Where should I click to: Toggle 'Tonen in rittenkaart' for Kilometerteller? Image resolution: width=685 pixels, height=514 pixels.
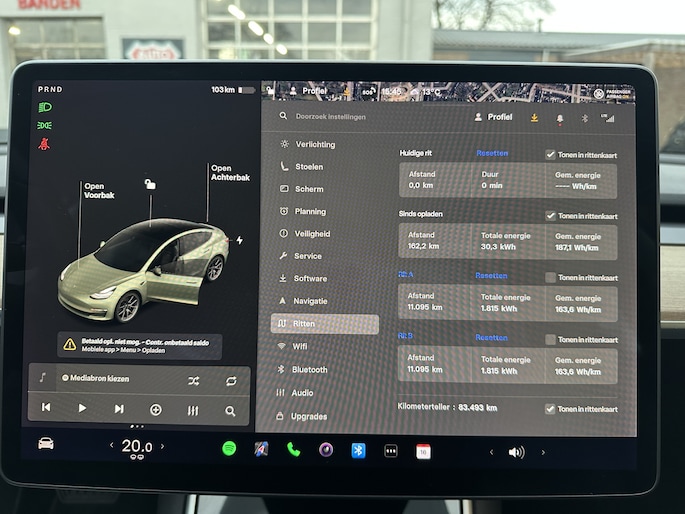550,409
